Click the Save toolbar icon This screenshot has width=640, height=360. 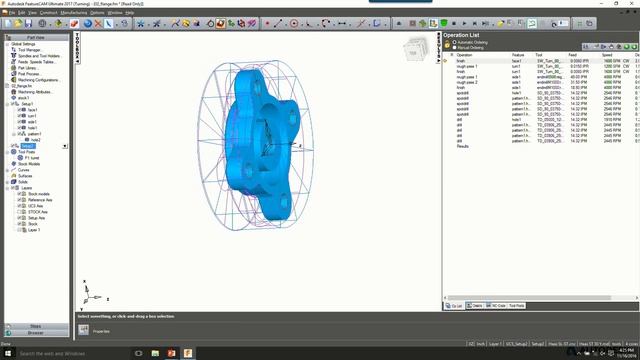coord(28,24)
